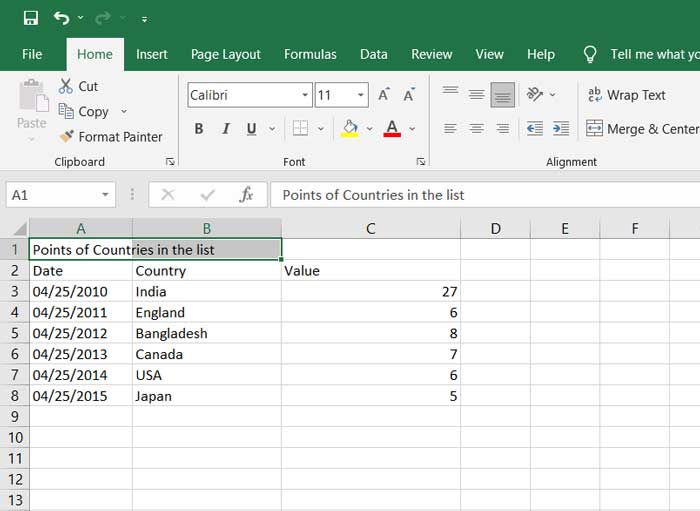Select cell containing Bangladesh

(207, 333)
